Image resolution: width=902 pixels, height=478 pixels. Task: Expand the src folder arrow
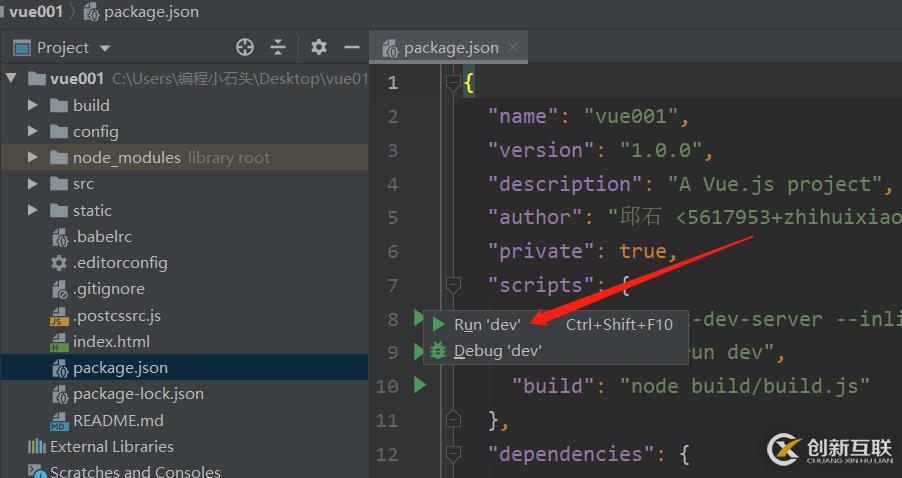[33, 184]
